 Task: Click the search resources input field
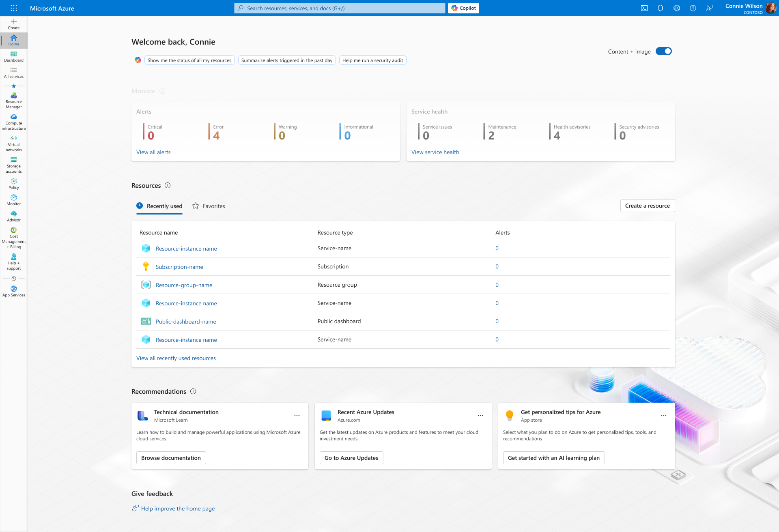[339, 8]
